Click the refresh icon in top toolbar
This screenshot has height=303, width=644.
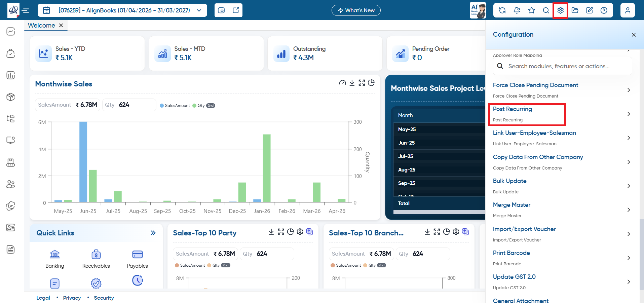(502, 10)
